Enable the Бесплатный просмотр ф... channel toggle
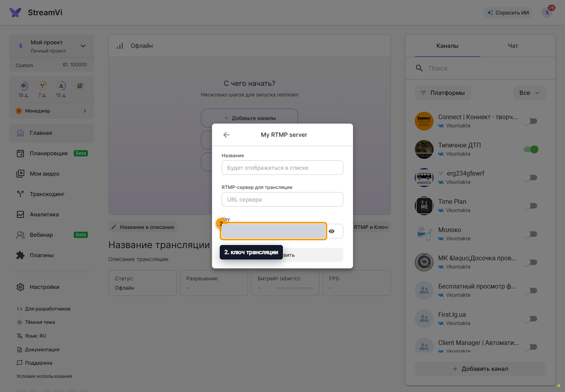The height and width of the screenshot is (392, 565). (x=531, y=290)
